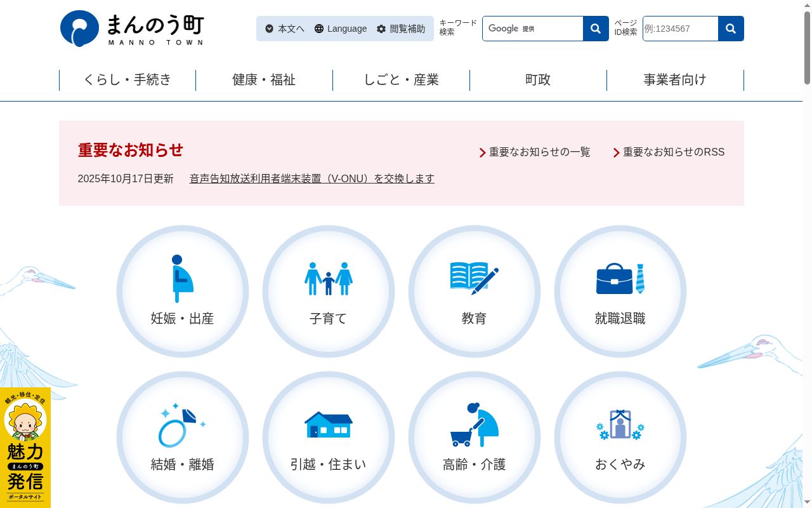Open the 事業者向け menu
Viewport: 812px width, 508px height.
click(x=675, y=80)
